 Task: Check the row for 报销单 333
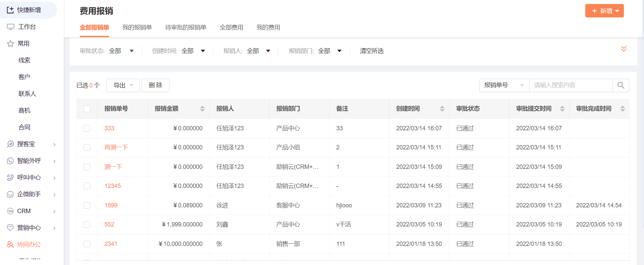tap(87, 128)
